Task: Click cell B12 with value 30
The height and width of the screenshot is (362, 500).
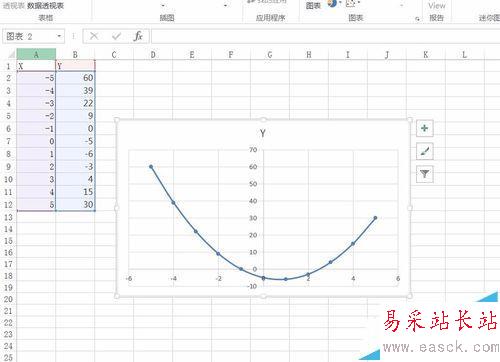Action: [x=75, y=204]
